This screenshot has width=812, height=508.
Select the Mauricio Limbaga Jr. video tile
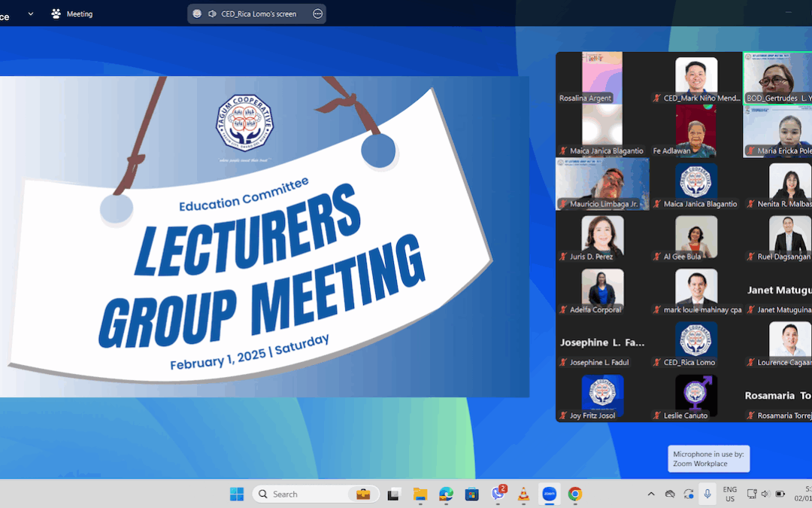tap(602, 184)
